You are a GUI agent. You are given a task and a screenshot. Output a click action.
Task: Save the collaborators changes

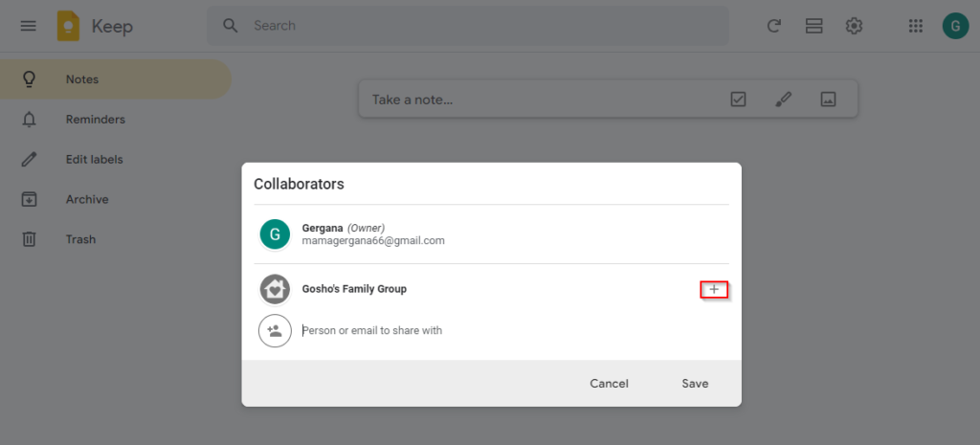point(695,384)
